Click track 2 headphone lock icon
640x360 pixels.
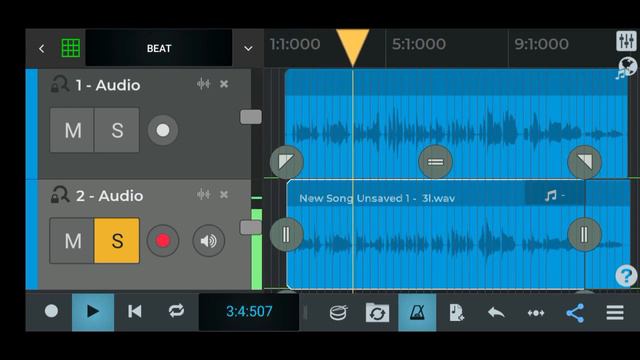(60, 195)
